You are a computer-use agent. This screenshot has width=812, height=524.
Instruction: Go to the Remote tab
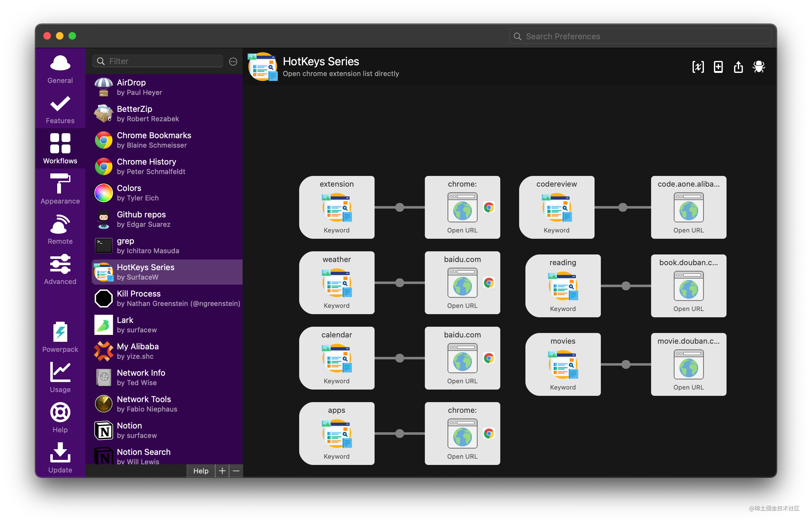click(60, 229)
